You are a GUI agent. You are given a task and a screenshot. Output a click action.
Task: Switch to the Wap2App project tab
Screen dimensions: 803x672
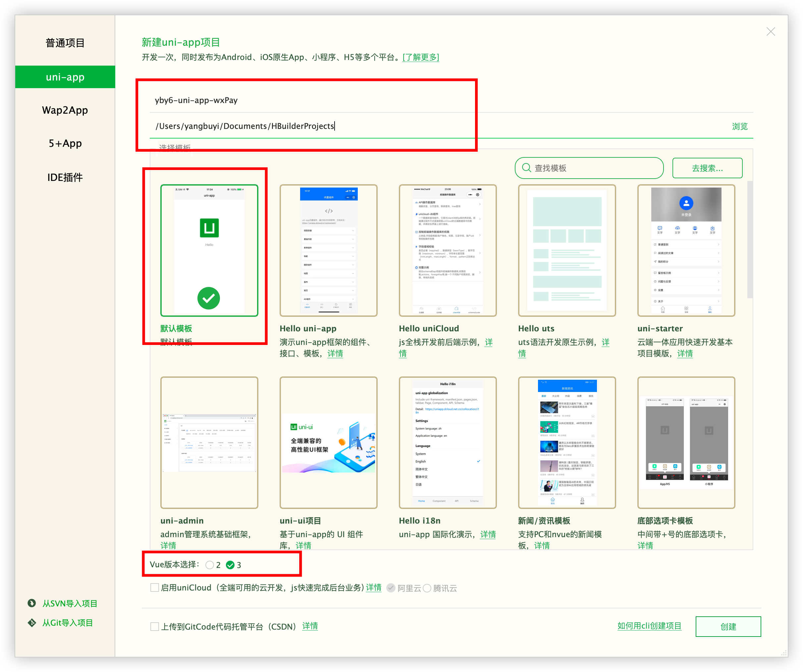click(x=65, y=110)
